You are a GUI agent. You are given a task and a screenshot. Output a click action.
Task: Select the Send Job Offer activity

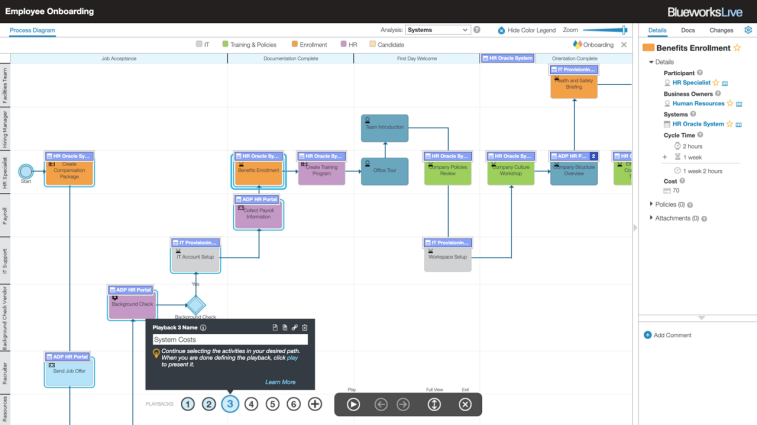click(x=70, y=373)
